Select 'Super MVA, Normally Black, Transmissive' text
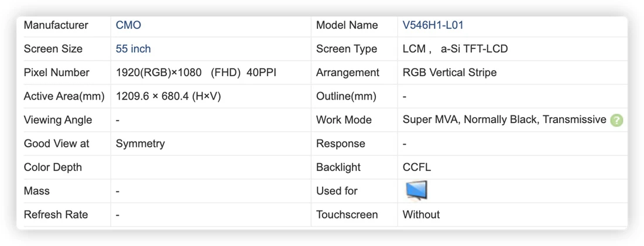This screenshot has height=246, width=644. 504,120
